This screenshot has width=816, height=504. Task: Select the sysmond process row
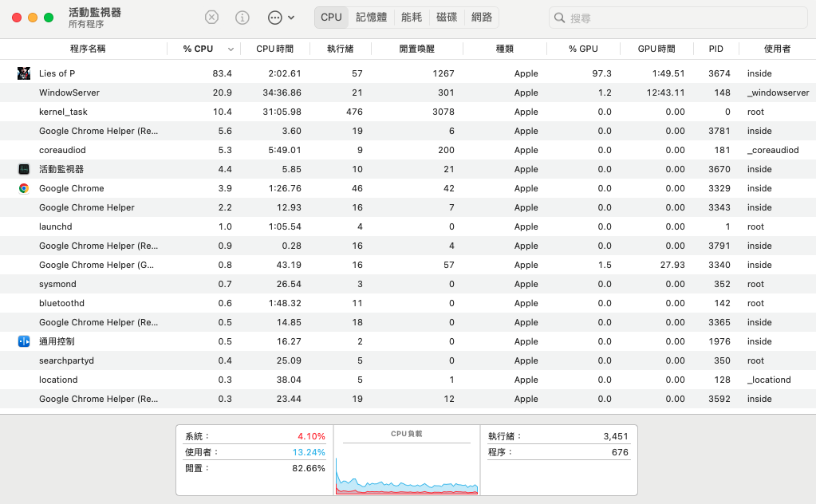pyautogui.click(x=408, y=284)
